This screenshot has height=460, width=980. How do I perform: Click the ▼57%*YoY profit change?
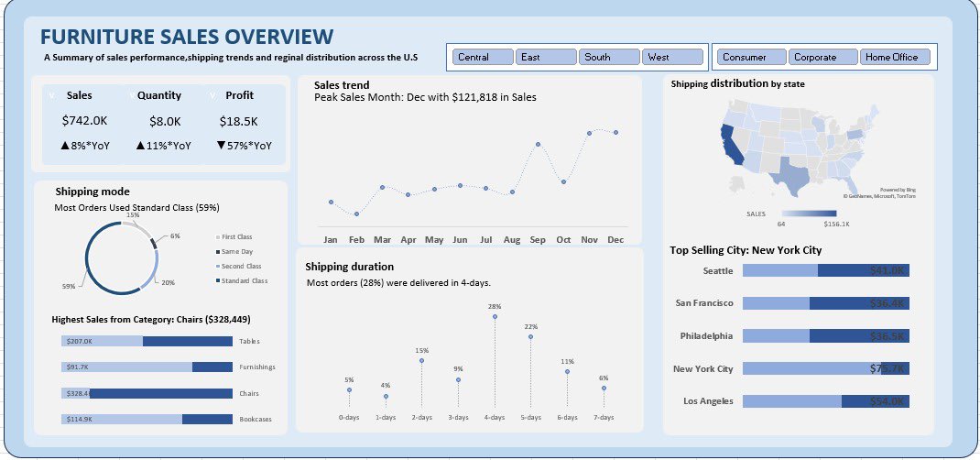(244, 146)
